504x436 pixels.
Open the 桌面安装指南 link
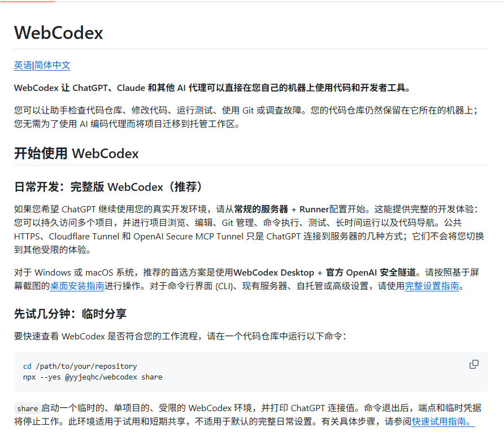coord(77,286)
